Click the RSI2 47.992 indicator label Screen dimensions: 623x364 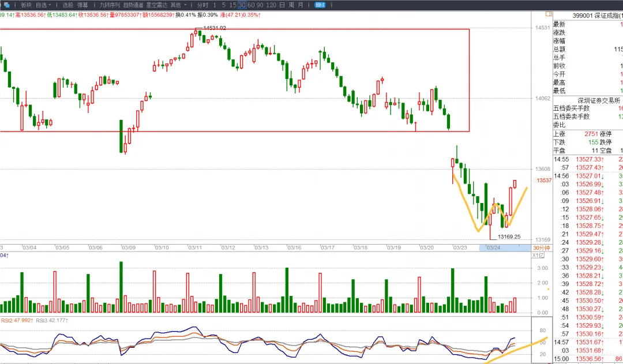click(16, 320)
